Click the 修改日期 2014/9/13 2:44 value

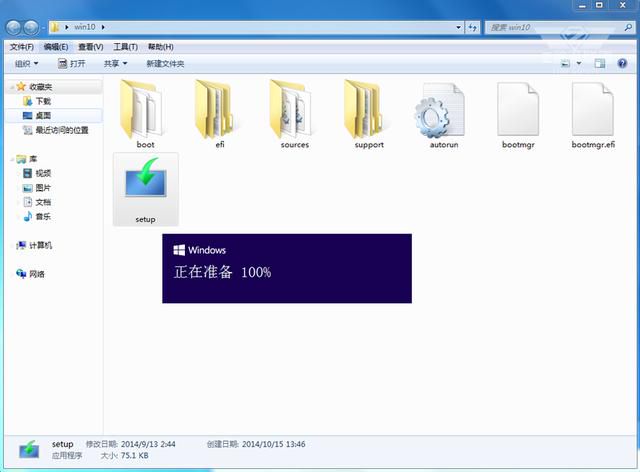(x=148, y=444)
